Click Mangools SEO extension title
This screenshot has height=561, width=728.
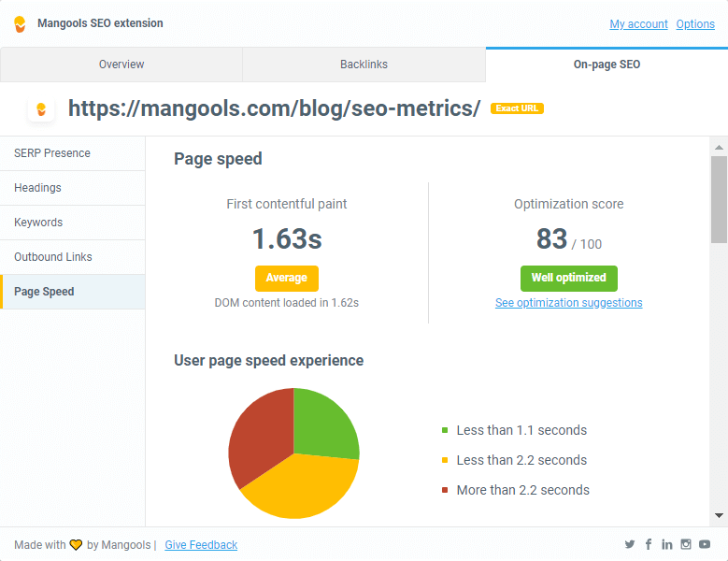[100, 23]
